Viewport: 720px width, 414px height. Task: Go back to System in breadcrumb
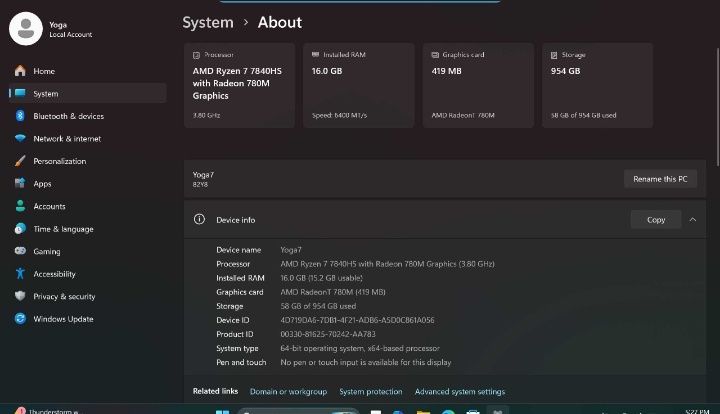point(208,22)
